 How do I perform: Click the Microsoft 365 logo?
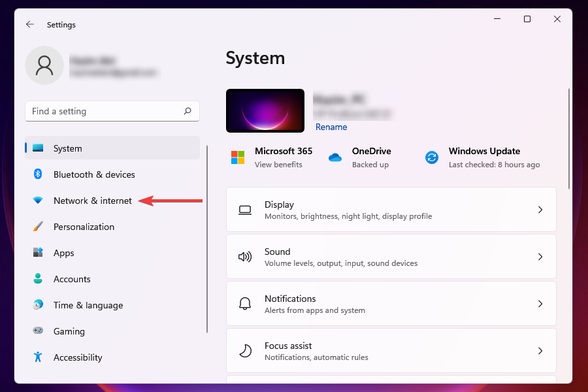[x=238, y=157]
